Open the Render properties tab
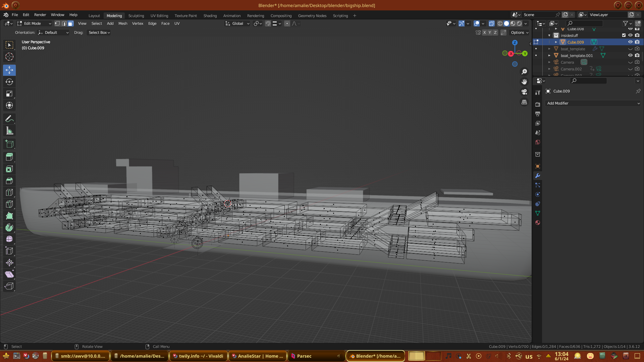 (538, 105)
